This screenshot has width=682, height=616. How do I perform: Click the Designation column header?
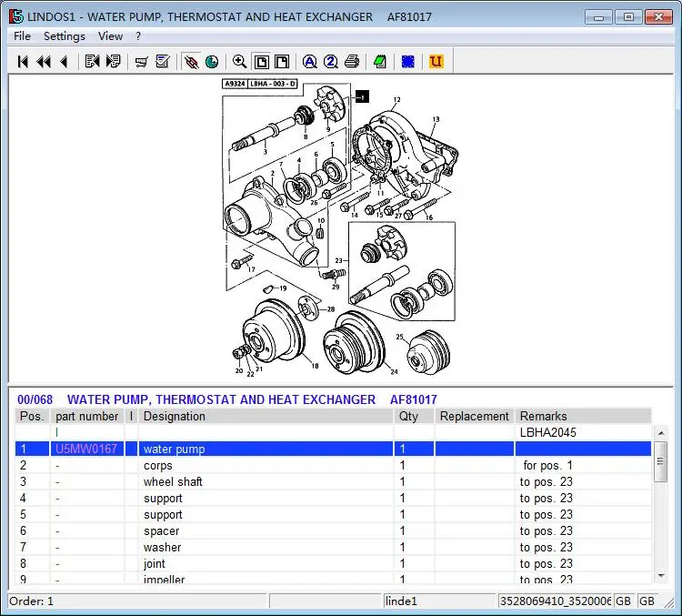[x=266, y=416]
